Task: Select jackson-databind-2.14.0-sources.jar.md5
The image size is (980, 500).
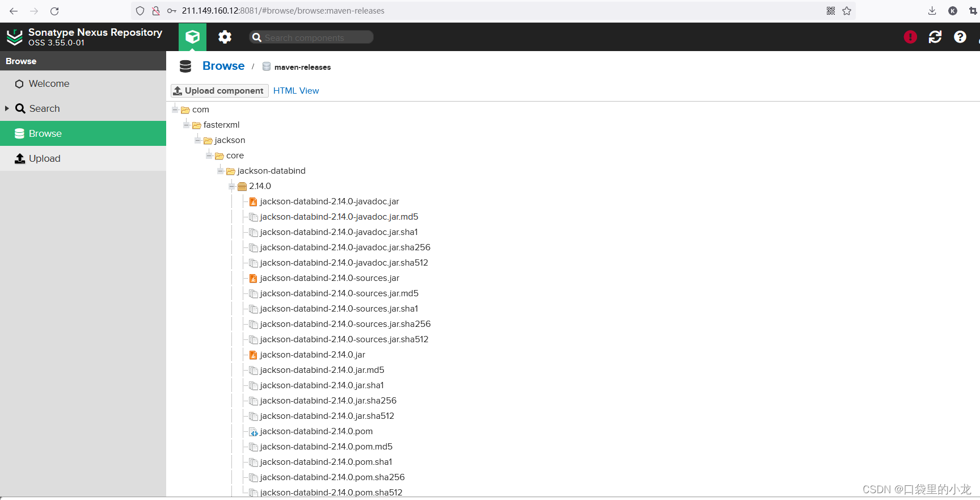Action: click(339, 293)
